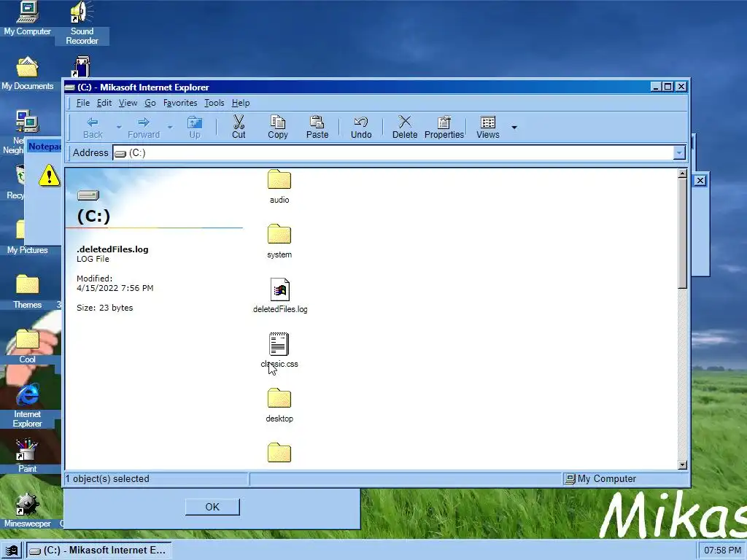Delete the selected file
Screen dimensions: 747x560
pyautogui.click(x=405, y=128)
